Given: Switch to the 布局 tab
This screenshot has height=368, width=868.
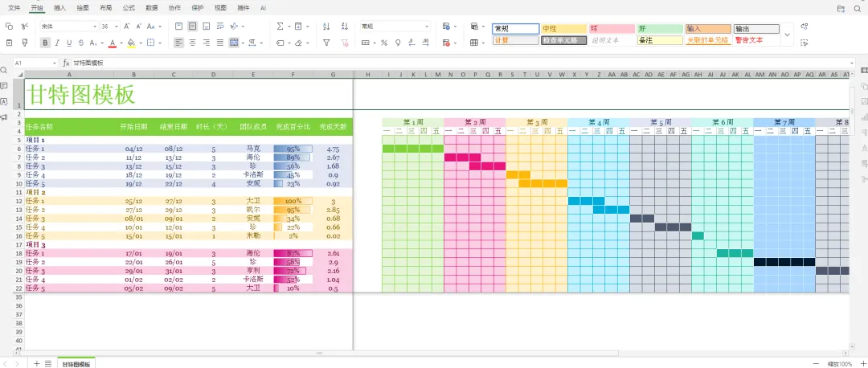Looking at the screenshot, I should 105,8.
